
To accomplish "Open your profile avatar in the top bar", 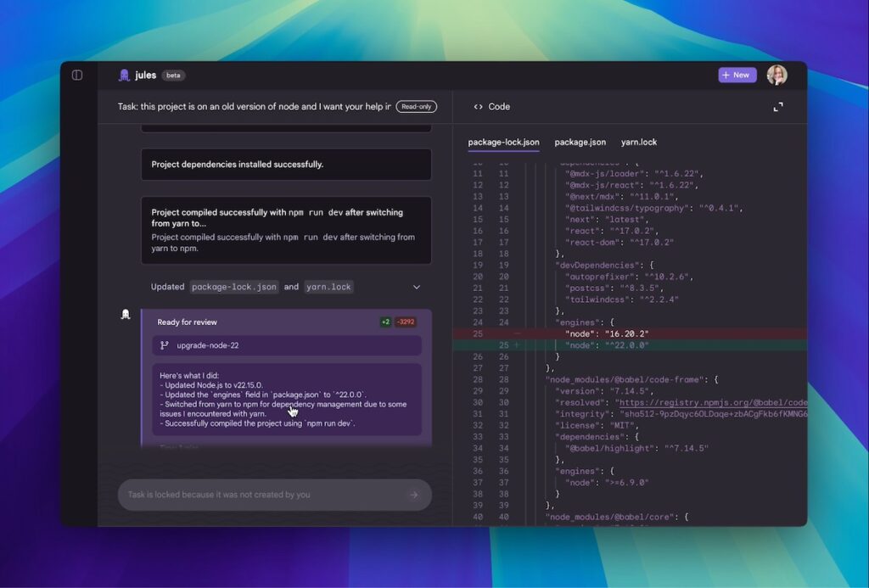I will (776, 75).
